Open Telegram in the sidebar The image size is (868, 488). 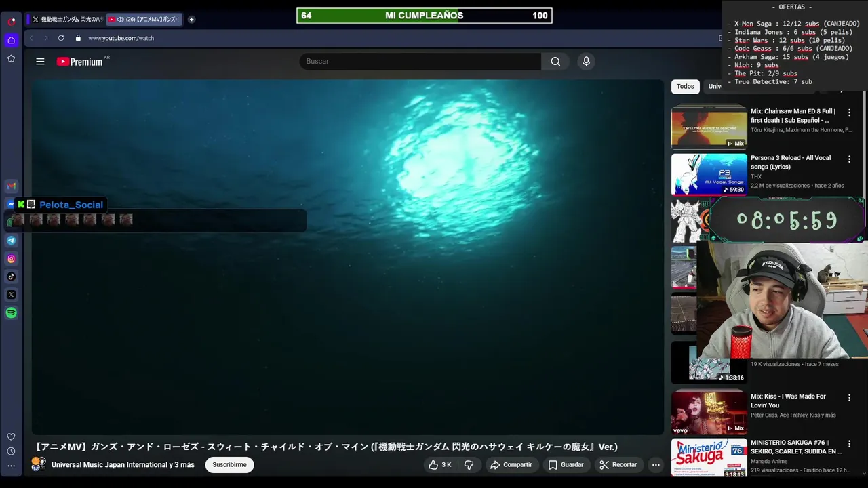[x=11, y=240]
